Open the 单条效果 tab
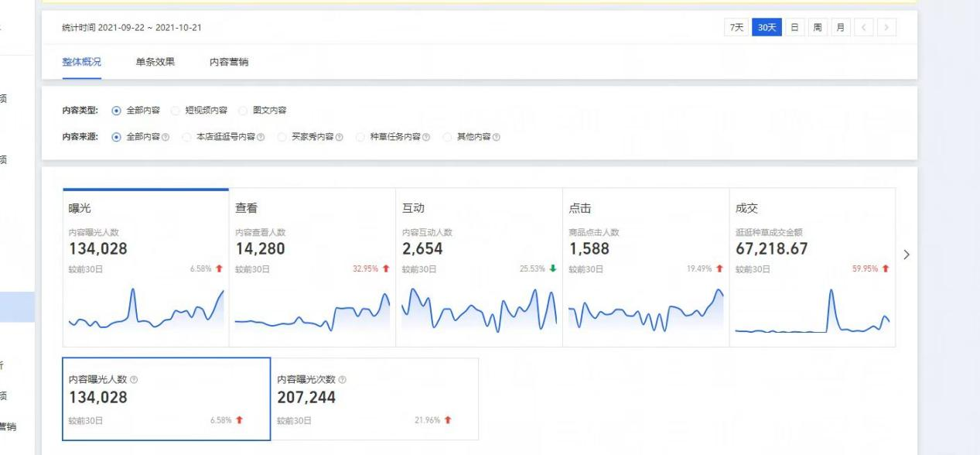The width and height of the screenshot is (980, 455). 155,62
